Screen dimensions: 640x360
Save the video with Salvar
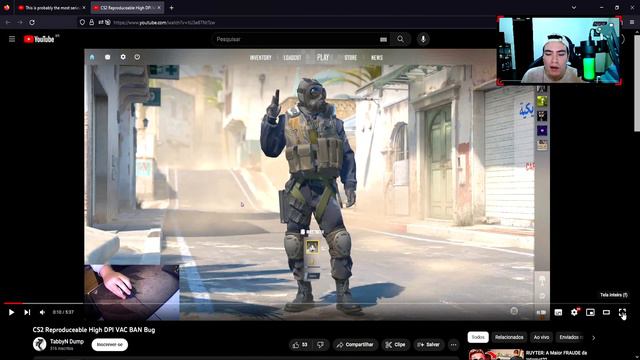coord(429,345)
